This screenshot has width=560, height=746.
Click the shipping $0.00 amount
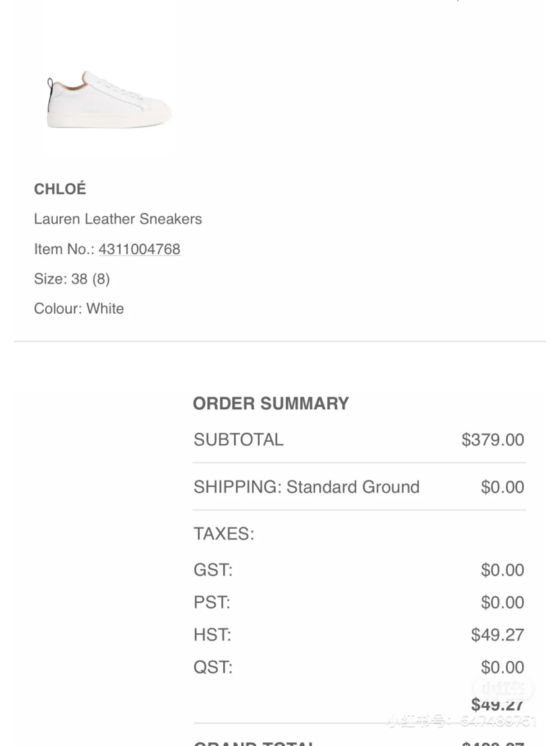point(502,487)
